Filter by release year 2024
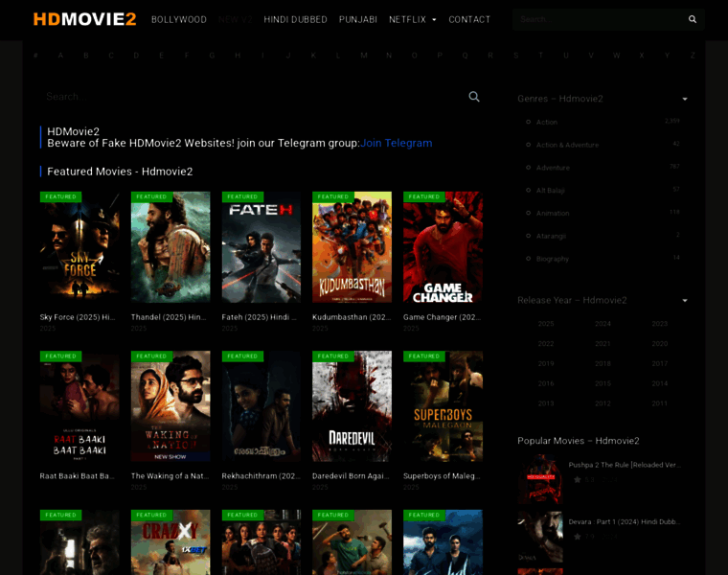Image resolution: width=728 pixels, height=575 pixels. [x=603, y=324]
